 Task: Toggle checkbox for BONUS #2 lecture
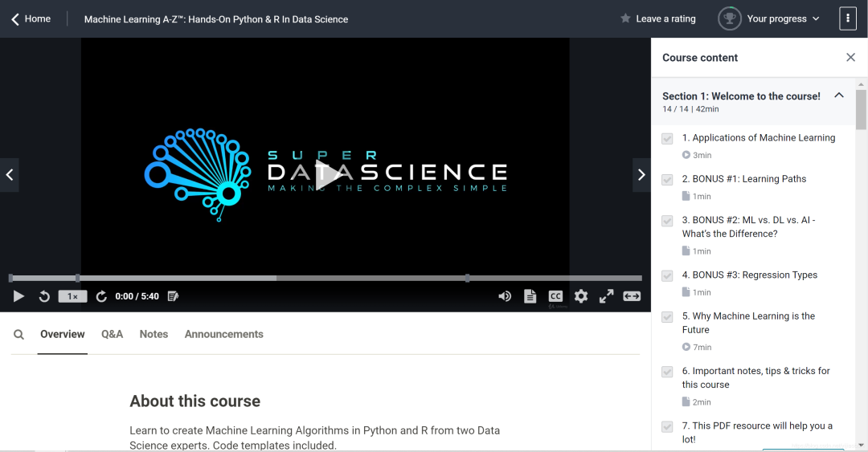tap(667, 221)
